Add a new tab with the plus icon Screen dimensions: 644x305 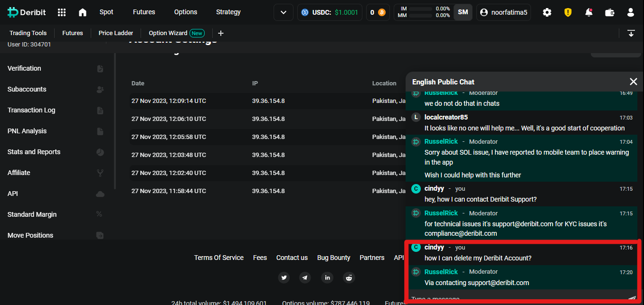click(x=221, y=33)
